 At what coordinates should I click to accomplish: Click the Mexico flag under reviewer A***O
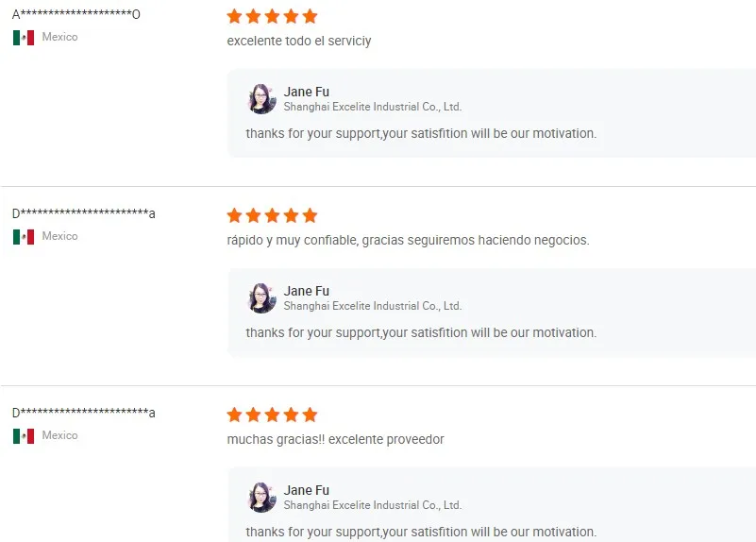click(x=24, y=38)
